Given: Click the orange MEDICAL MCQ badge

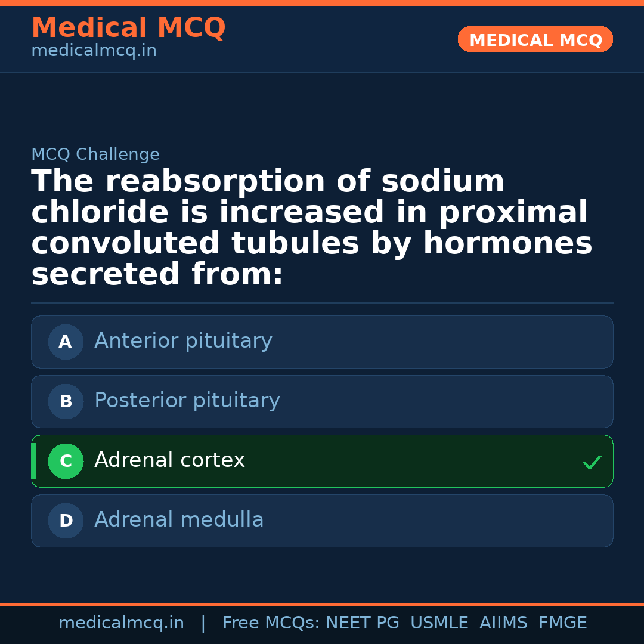Looking at the screenshot, I should (x=535, y=39).
